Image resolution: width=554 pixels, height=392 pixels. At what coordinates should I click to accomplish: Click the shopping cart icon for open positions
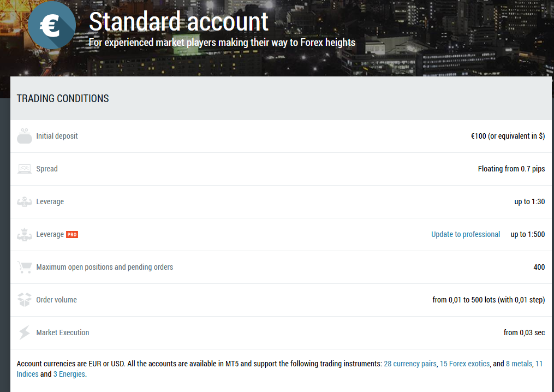[x=25, y=267]
